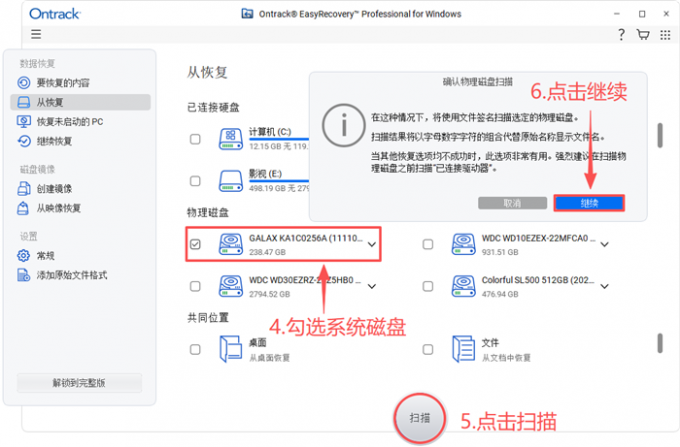Check the Colorful SL500 512GB checkbox
Viewport: 680px width, 447px height.
click(x=428, y=286)
